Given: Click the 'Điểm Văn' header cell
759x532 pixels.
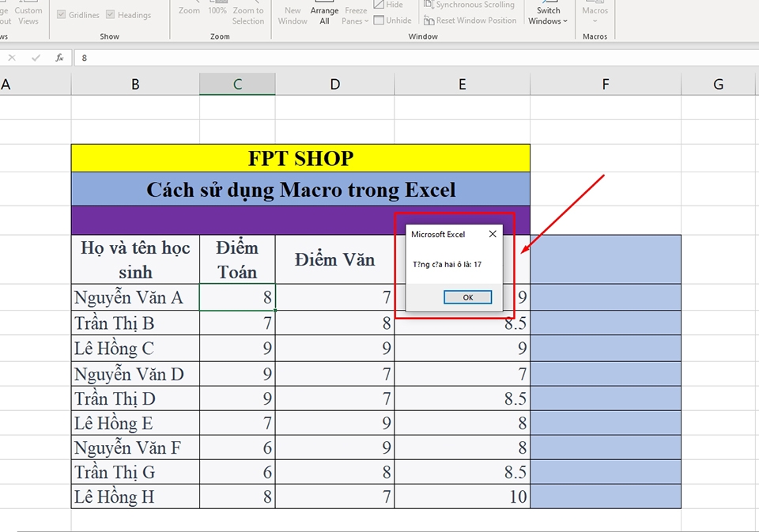Looking at the screenshot, I should coord(335,259).
